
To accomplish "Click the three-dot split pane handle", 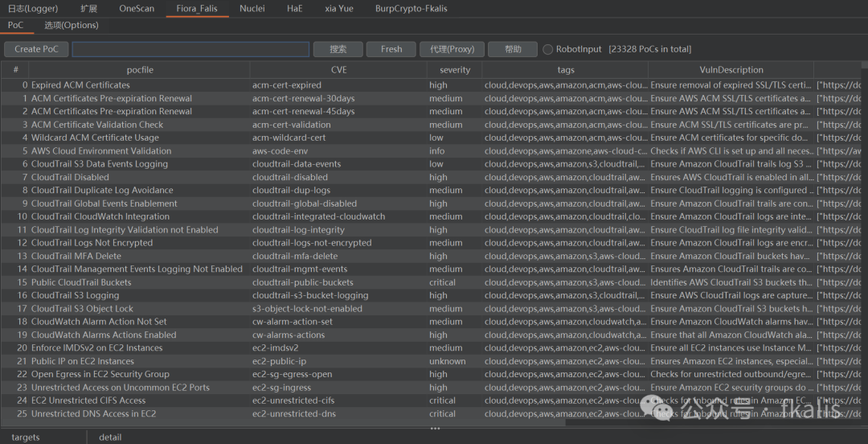I will click(435, 429).
